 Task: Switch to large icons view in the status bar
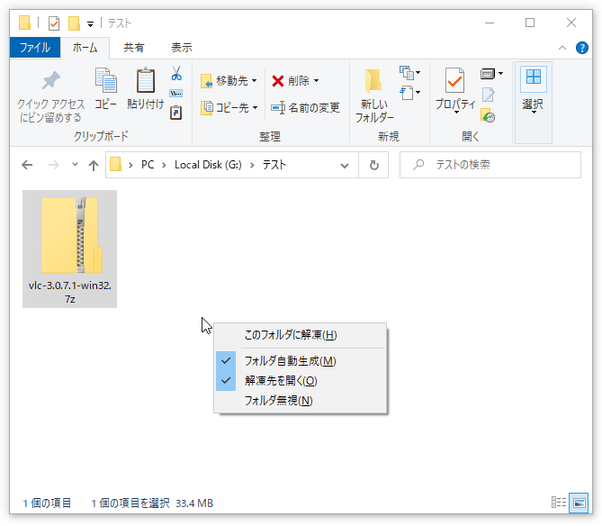[579, 503]
